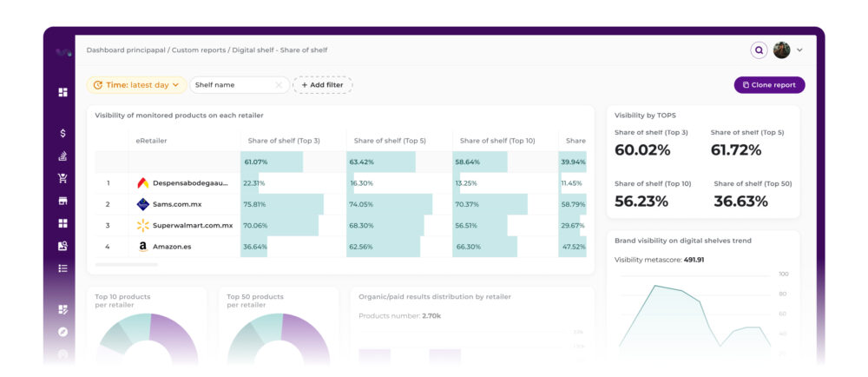Open the Time: latest day filter

136,85
